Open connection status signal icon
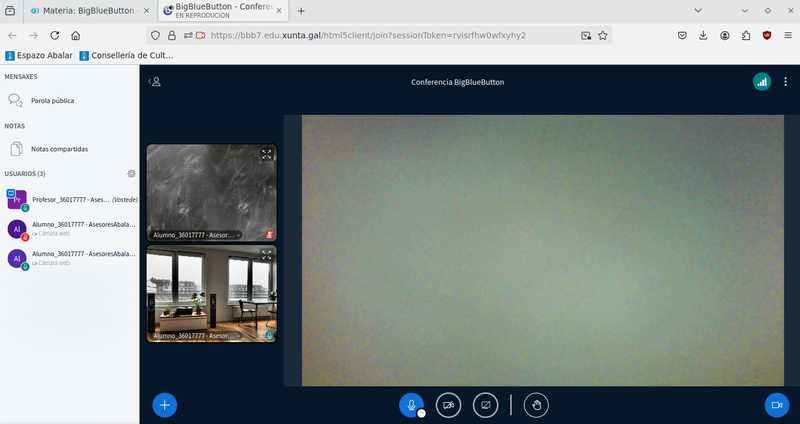Image resolution: width=800 pixels, height=424 pixels. point(762,82)
